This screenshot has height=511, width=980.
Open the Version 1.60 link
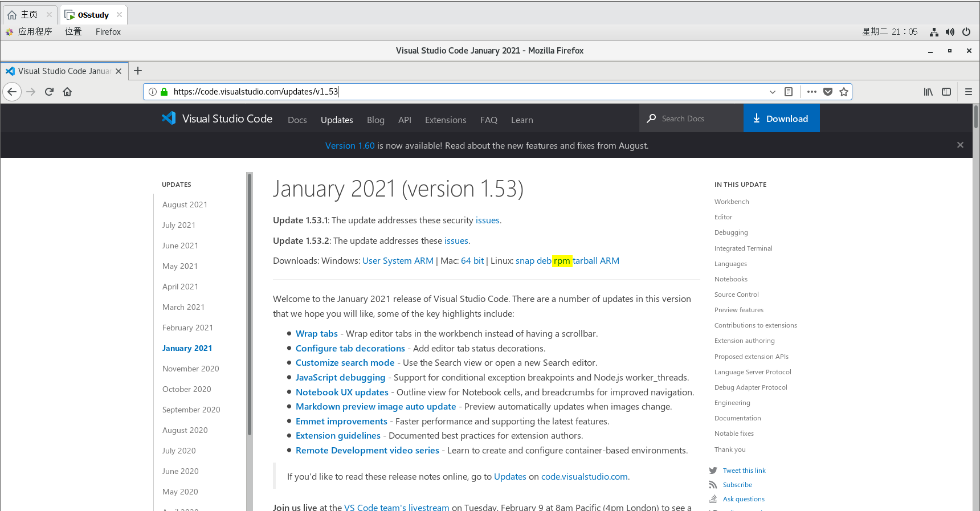pos(350,145)
